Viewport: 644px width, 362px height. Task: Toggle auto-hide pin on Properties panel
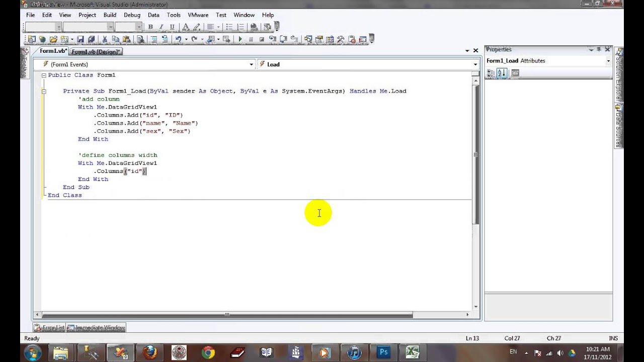pyautogui.click(x=599, y=49)
